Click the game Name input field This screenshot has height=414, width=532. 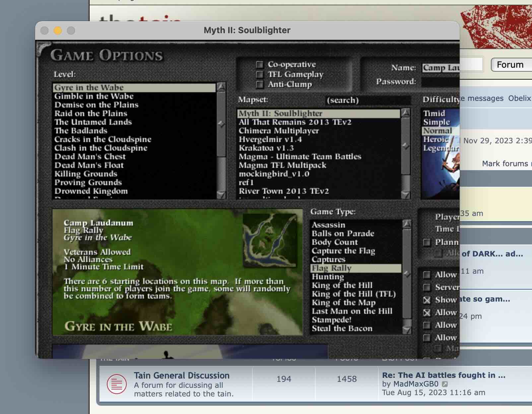440,68
